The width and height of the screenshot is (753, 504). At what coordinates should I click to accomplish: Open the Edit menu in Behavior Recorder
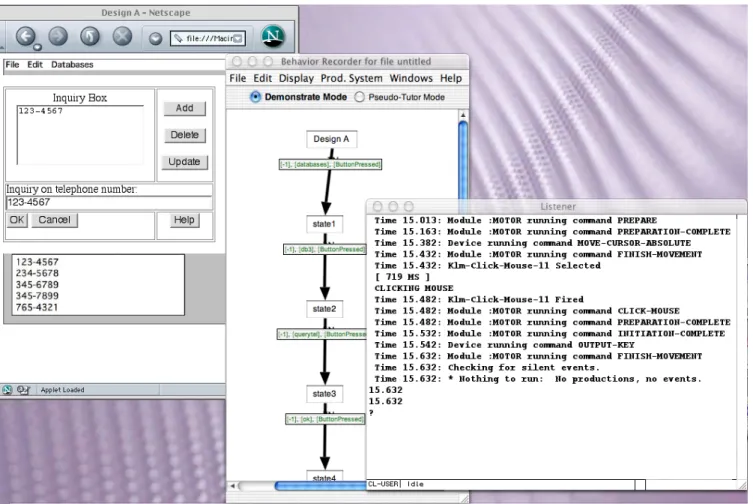click(263, 78)
